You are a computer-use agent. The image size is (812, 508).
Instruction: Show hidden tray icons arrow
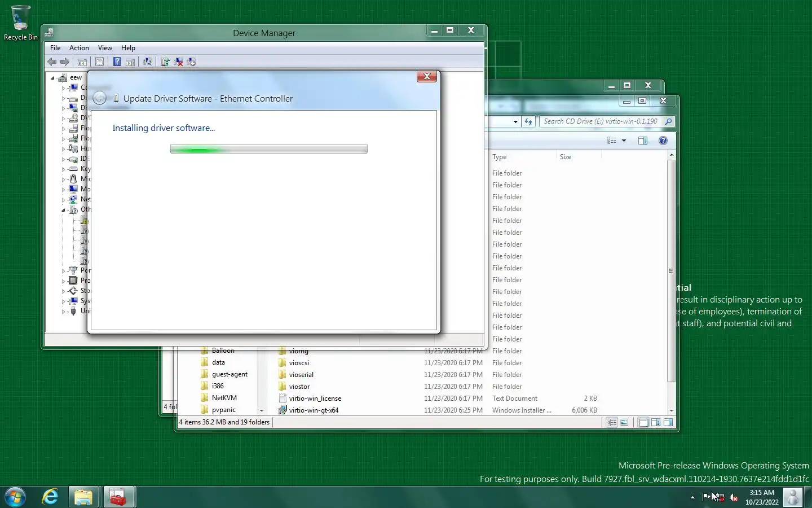point(692,497)
